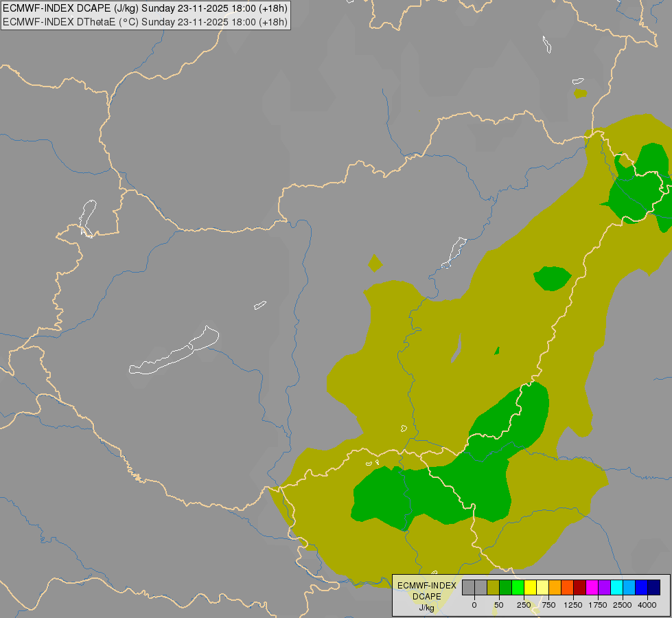
Task: Click the '50' legend scale label
Action: point(499,605)
